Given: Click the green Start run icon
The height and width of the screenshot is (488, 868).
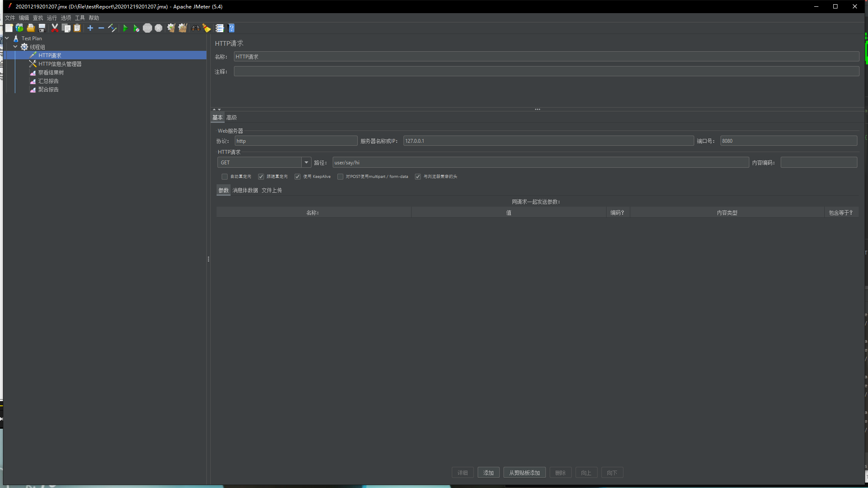Looking at the screenshot, I should (x=125, y=28).
